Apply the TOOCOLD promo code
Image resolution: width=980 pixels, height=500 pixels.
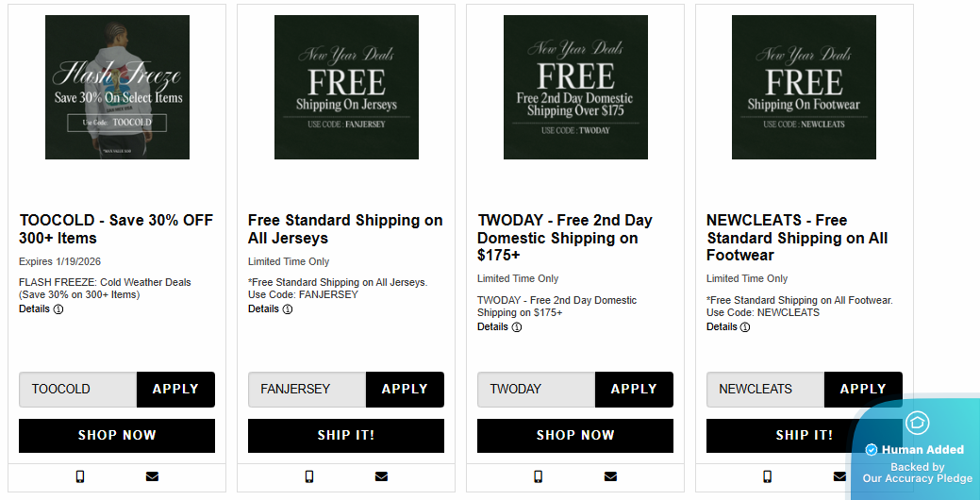[175, 389]
